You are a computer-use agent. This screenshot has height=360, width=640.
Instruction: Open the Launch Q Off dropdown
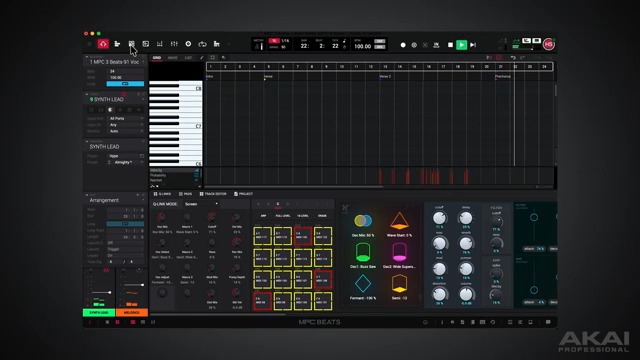125,243
